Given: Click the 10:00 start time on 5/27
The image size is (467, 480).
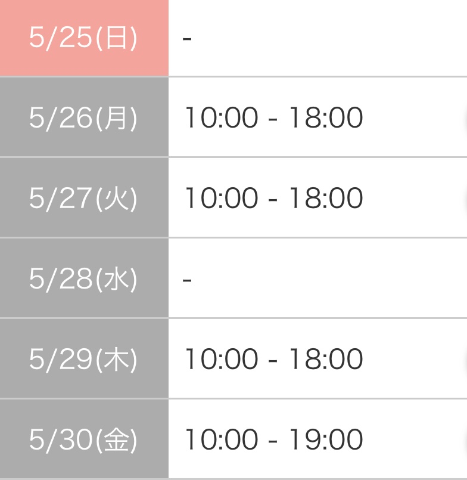Looking at the screenshot, I should click(x=222, y=198).
